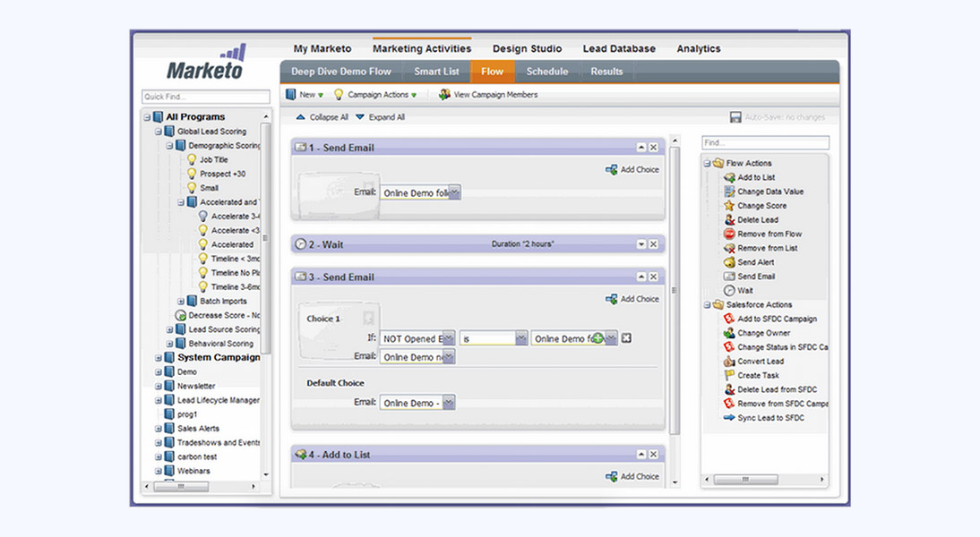Click the View Campaign Members icon

[444, 94]
